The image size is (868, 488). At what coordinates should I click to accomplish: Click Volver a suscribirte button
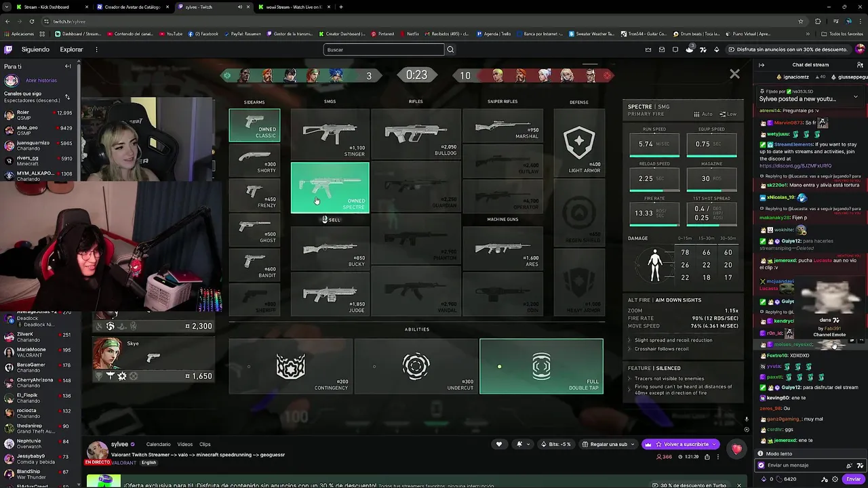(x=679, y=444)
